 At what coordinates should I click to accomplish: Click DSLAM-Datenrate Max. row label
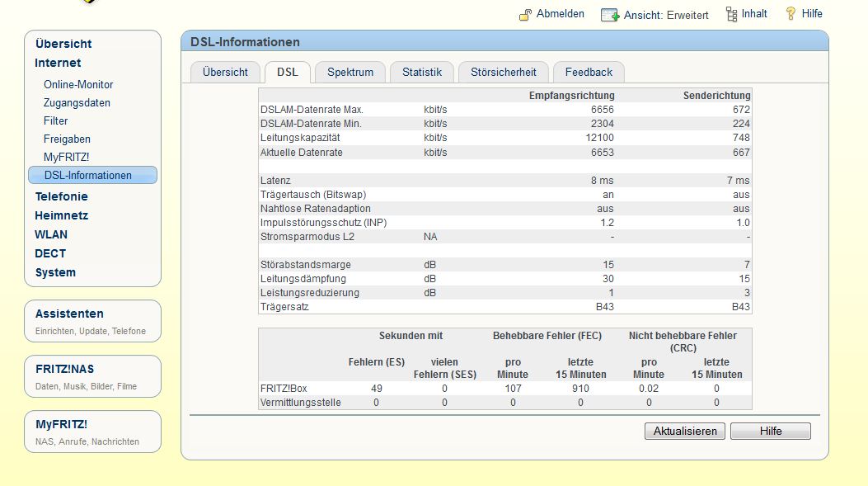[x=312, y=110]
